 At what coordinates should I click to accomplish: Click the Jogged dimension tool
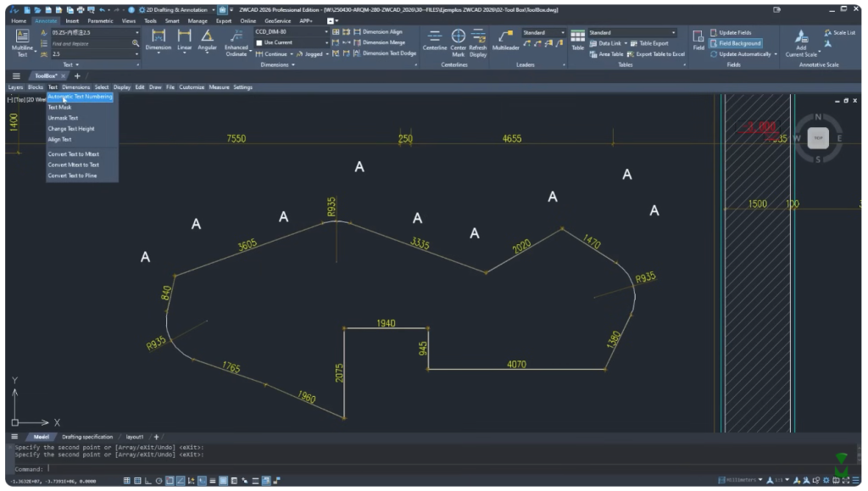tap(309, 54)
